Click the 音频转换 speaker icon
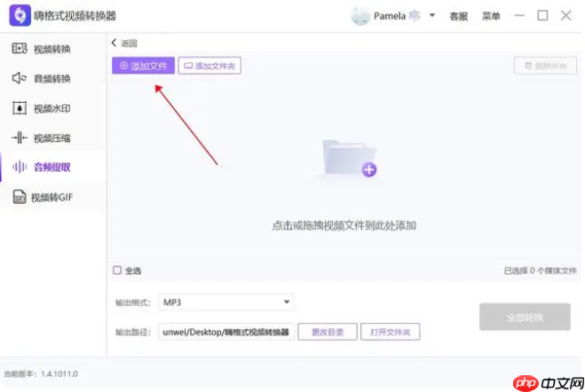The image size is (585, 392). pyautogui.click(x=20, y=78)
